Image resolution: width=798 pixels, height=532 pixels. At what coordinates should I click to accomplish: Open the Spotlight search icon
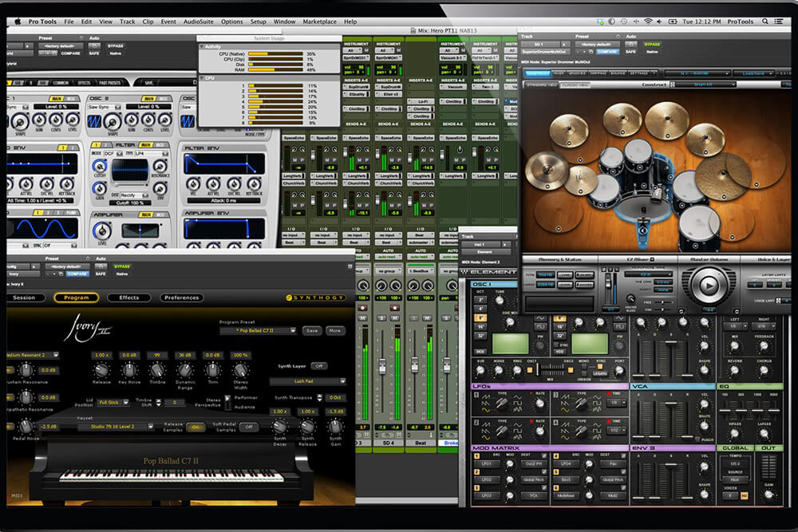click(x=765, y=22)
